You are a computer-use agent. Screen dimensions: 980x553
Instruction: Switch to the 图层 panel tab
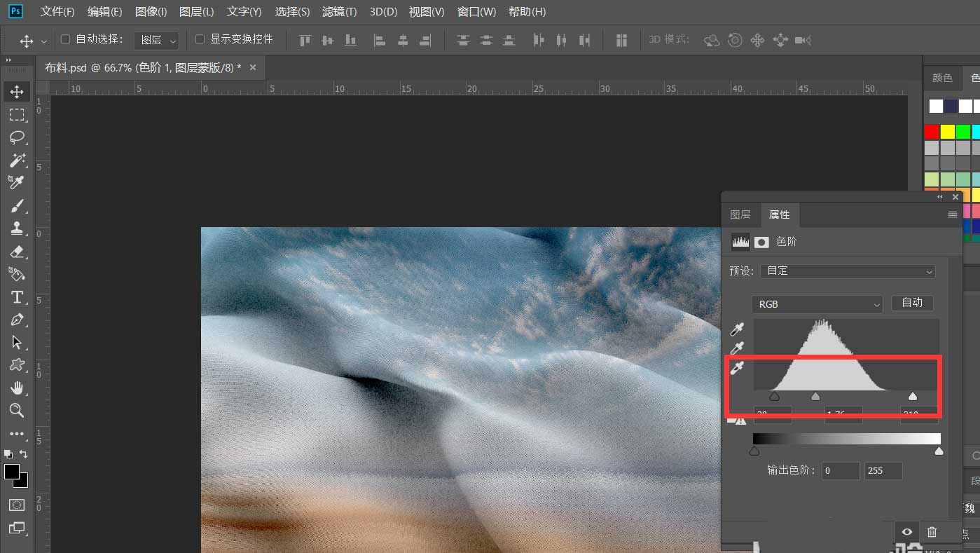pyautogui.click(x=740, y=214)
